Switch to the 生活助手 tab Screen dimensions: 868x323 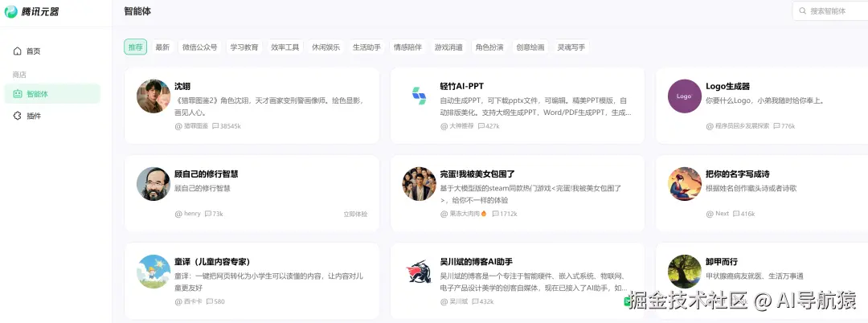point(367,47)
